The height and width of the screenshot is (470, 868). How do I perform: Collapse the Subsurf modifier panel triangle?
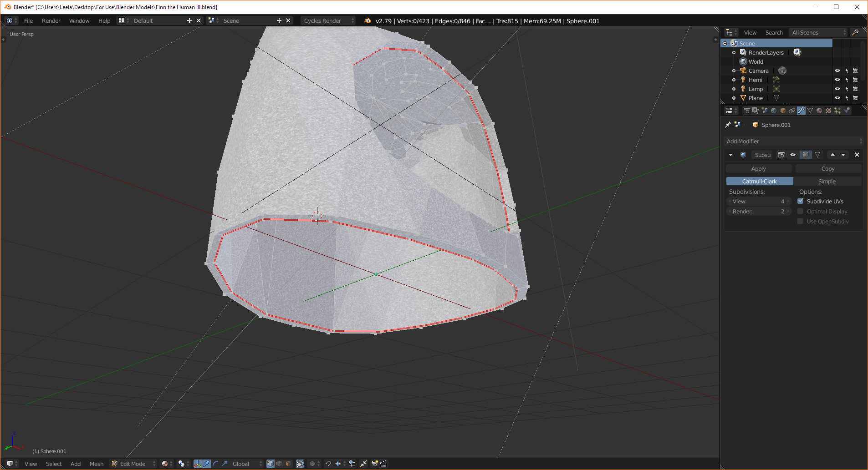pos(730,155)
